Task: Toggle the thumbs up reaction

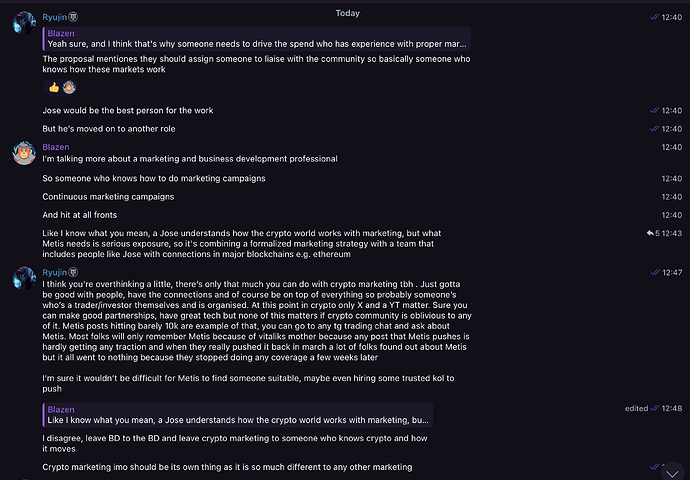Action: coord(54,88)
